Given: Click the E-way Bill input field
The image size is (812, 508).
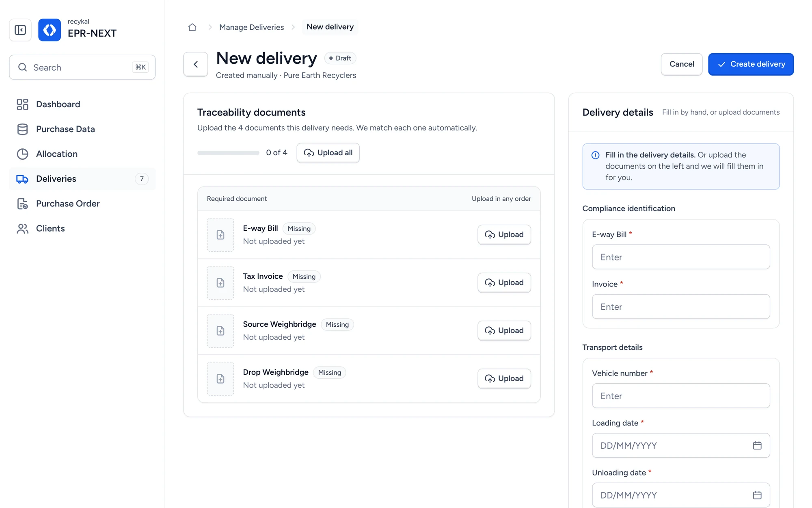Looking at the screenshot, I should pyautogui.click(x=681, y=257).
